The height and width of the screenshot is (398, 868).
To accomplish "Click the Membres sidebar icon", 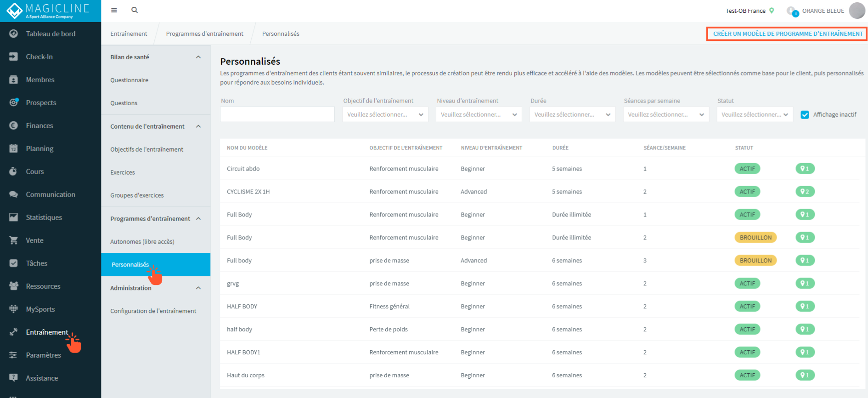I will click(14, 80).
